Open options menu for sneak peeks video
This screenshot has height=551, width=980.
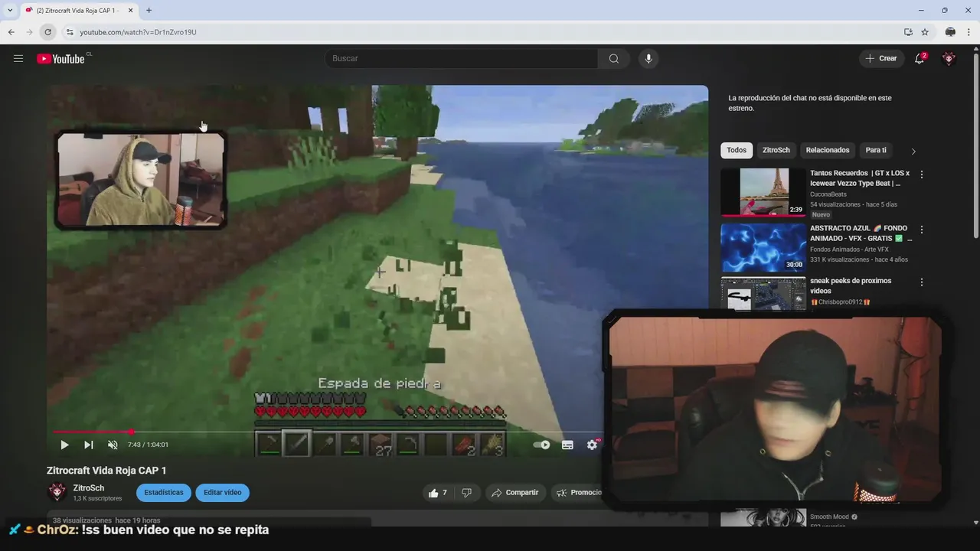(x=922, y=282)
